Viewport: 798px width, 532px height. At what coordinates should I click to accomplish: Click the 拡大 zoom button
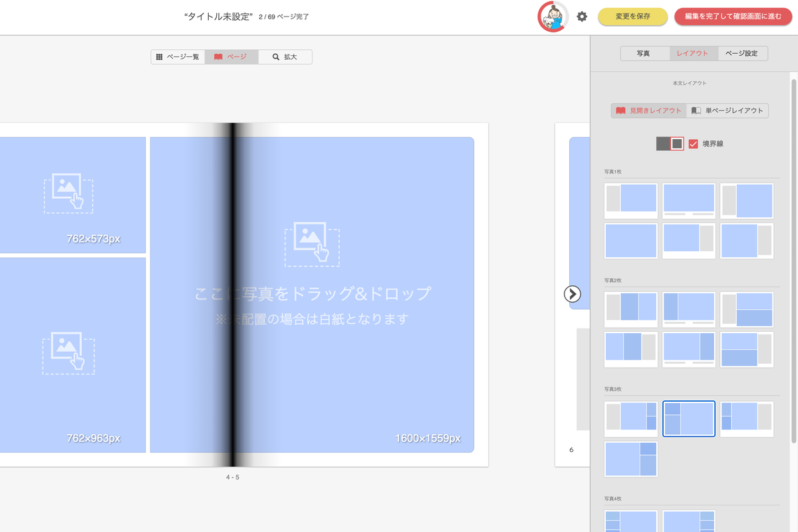pyautogui.click(x=285, y=57)
